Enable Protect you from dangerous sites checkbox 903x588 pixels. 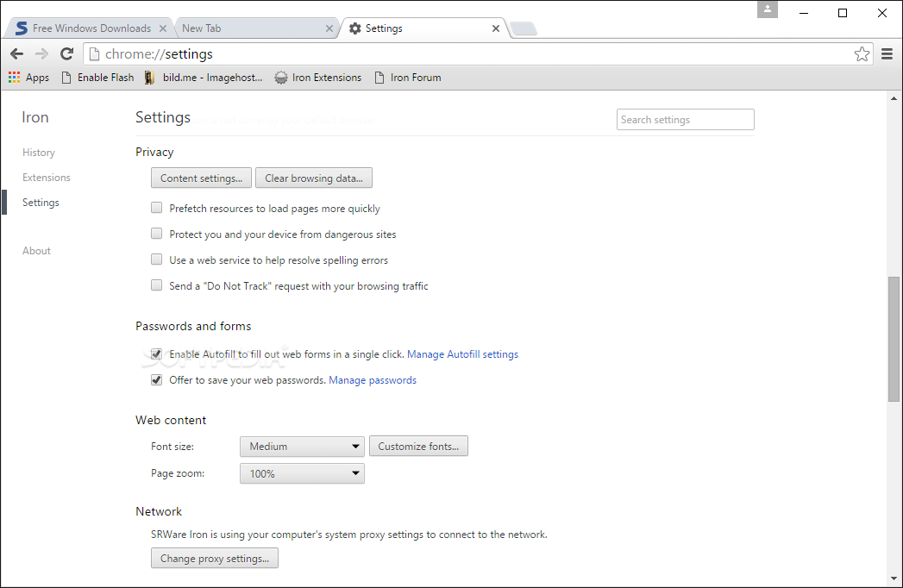[157, 234]
